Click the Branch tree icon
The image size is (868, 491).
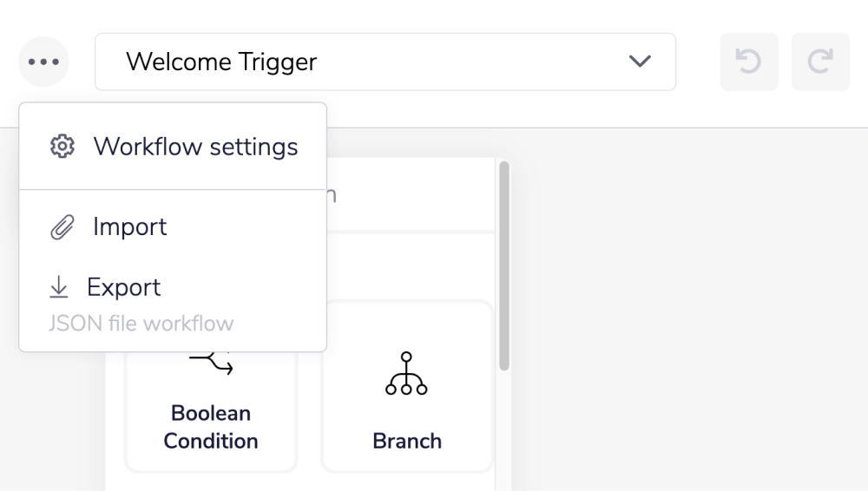[406, 374]
